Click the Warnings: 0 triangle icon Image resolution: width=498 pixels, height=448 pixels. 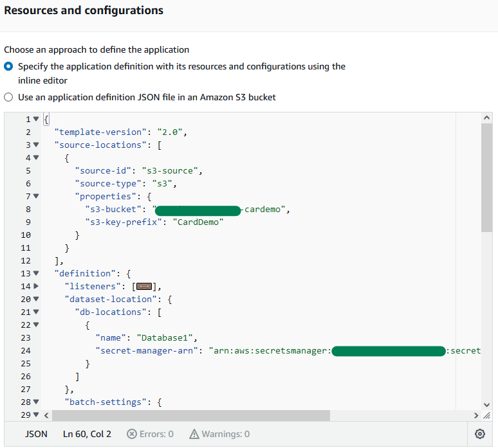(x=194, y=434)
